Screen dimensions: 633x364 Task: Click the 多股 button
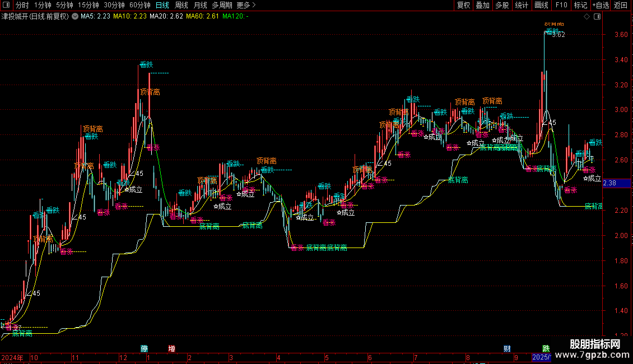tap(502, 5)
